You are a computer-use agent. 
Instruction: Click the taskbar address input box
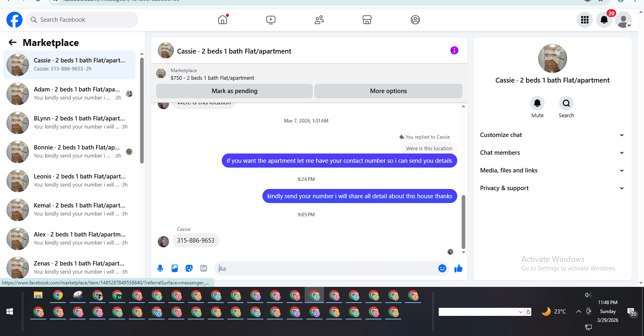(x=478, y=312)
